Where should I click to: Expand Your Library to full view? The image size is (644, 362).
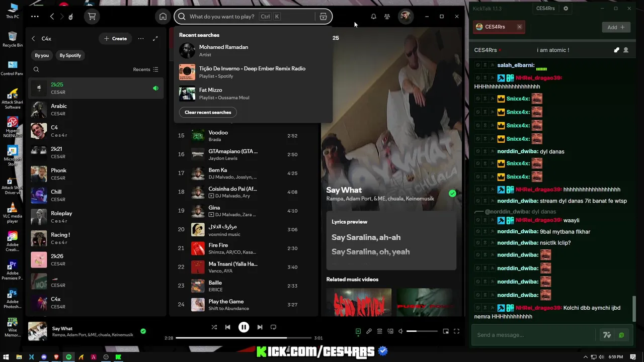pos(155,39)
